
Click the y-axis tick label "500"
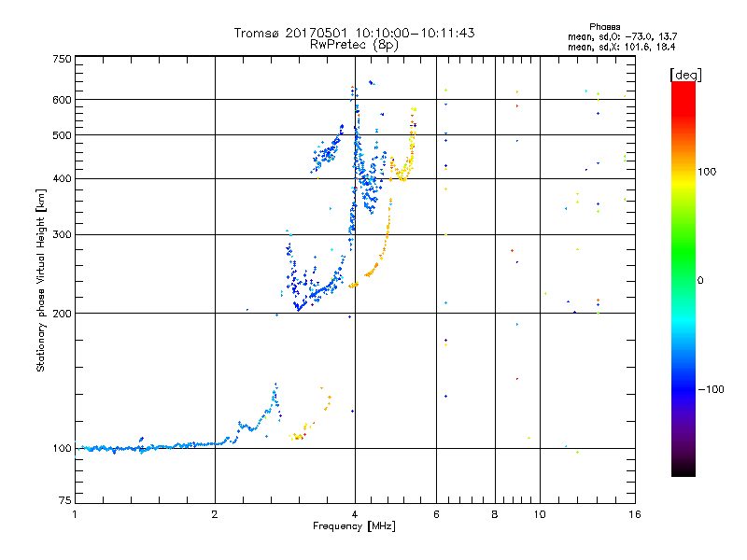(x=62, y=135)
